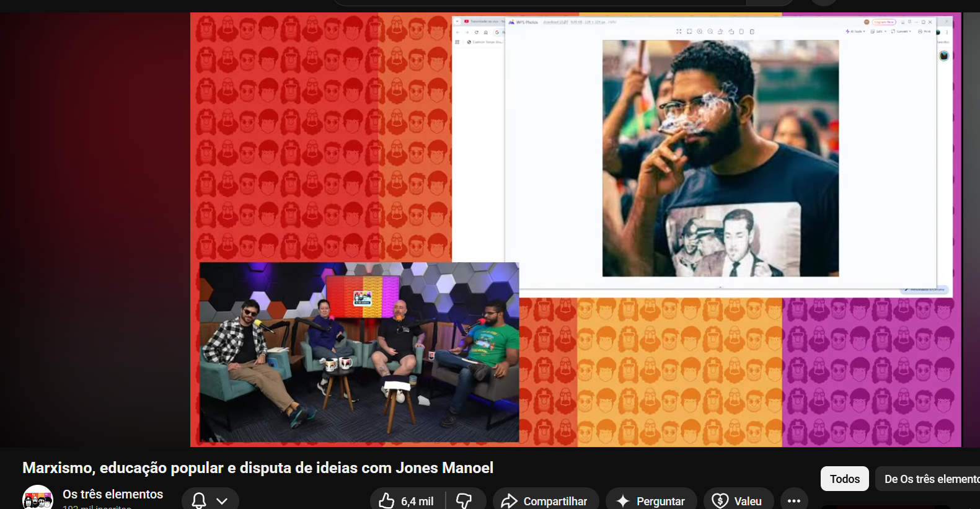Open the Os três elementos channel name link

pyautogui.click(x=113, y=494)
